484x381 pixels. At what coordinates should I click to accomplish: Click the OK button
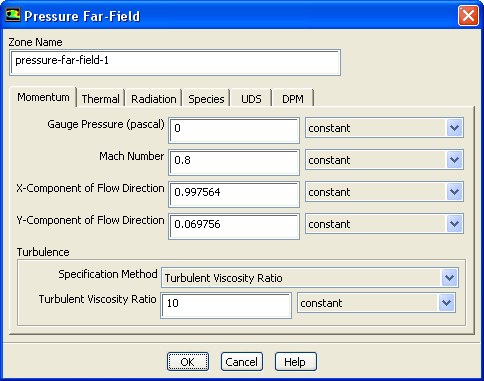188,362
